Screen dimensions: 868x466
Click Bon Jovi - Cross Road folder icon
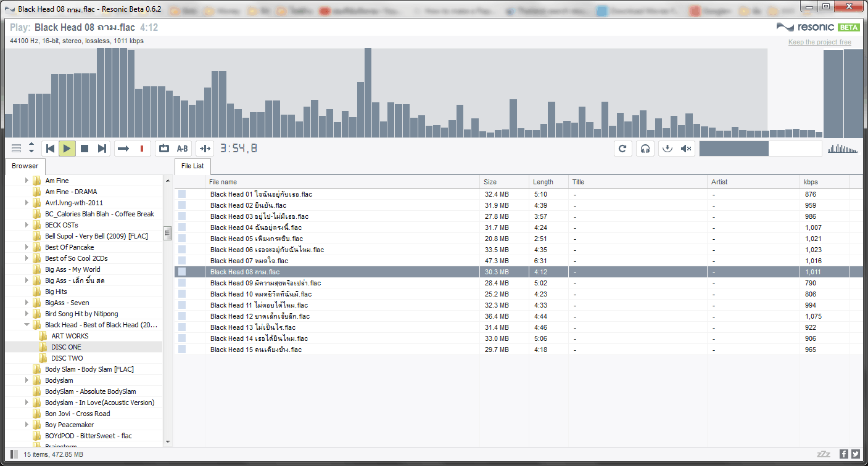[x=37, y=414]
